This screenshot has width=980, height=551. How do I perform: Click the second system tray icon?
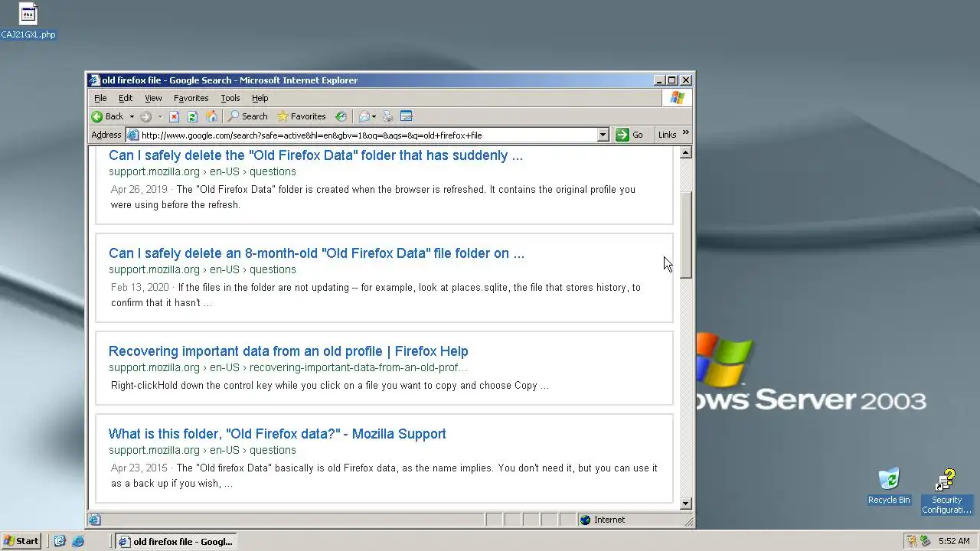(x=926, y=541)
